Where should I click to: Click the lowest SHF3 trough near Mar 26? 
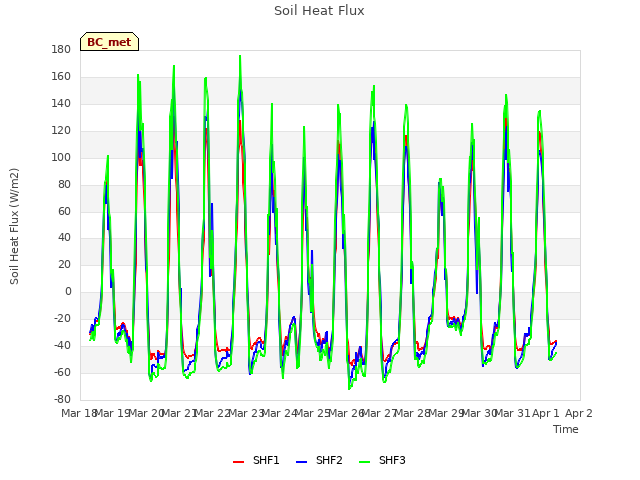click(349, 389)
